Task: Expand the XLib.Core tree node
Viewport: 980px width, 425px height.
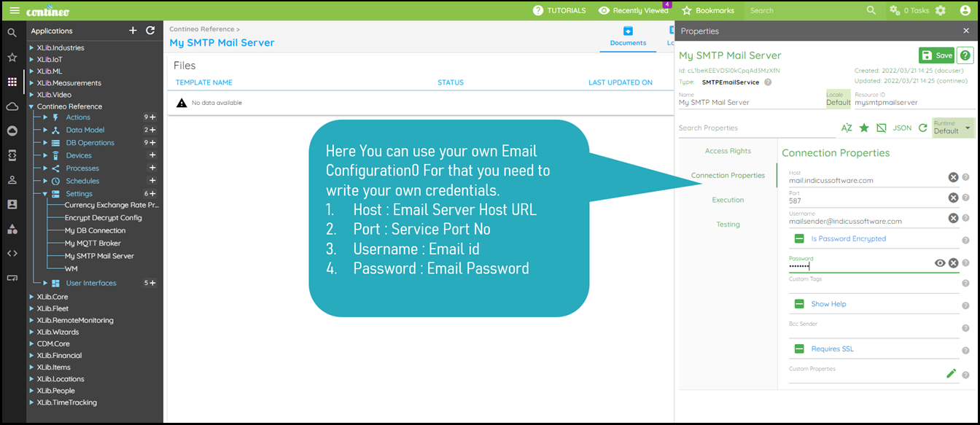Action: click(31, 297)
